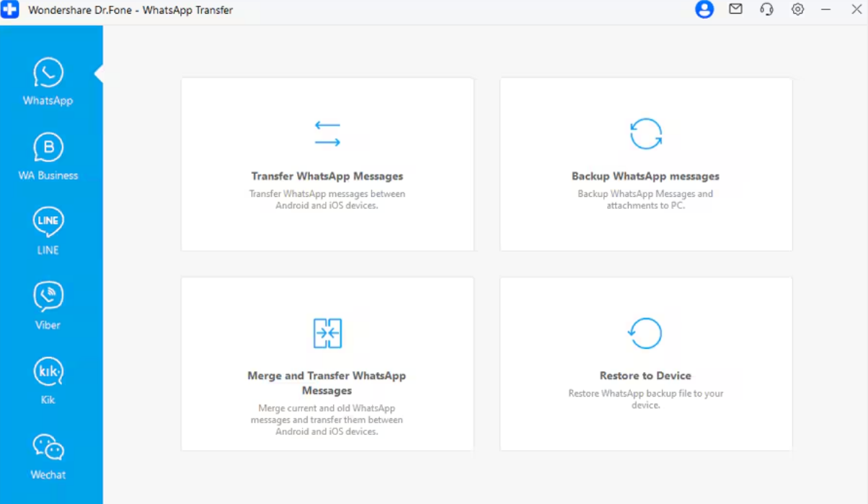Open the mail or feedback icon
The width and height of the screenshot is (868, 504).
click(x=735, y=9)
